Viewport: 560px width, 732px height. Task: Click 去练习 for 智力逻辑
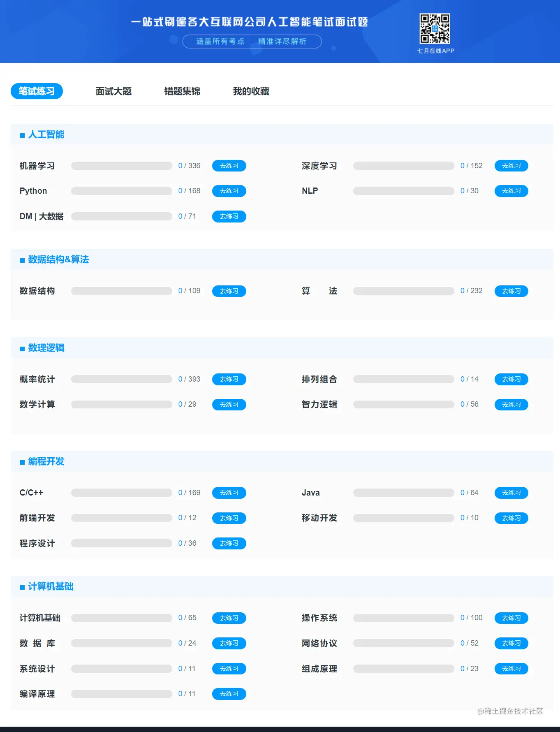tap(511, 405)
